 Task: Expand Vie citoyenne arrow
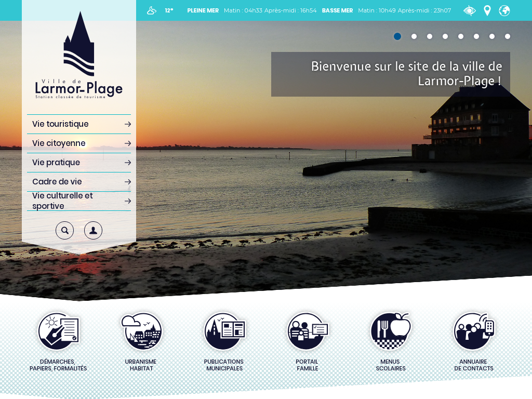click(128, 143)
